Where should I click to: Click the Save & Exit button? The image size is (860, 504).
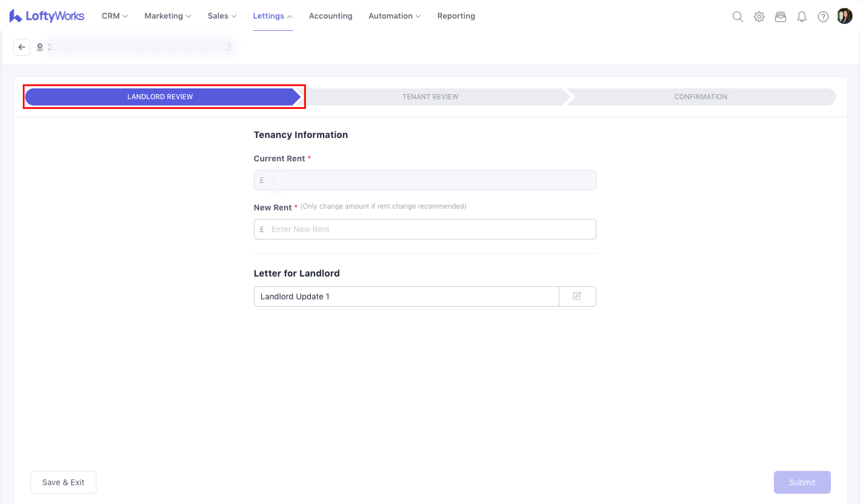(63, 482)
